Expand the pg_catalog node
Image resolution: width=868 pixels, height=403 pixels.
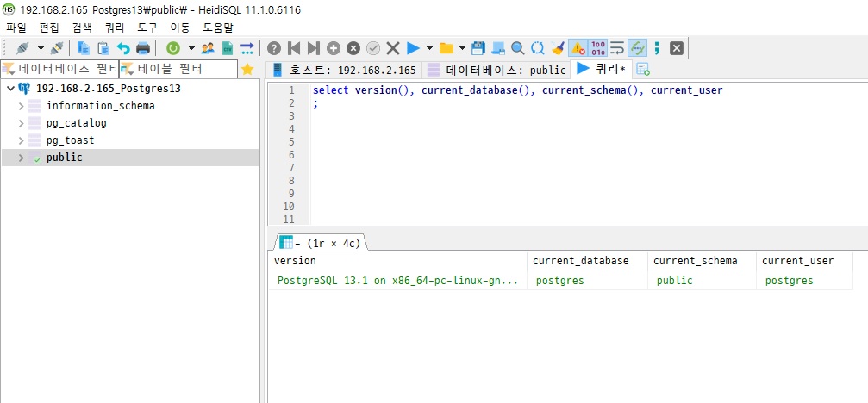(21, 123)
